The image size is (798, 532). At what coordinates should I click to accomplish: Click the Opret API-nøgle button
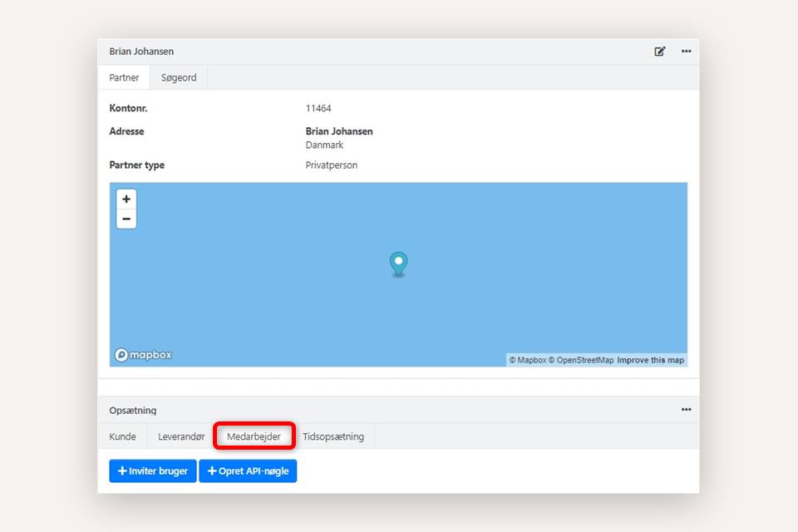tap(248, 471)
